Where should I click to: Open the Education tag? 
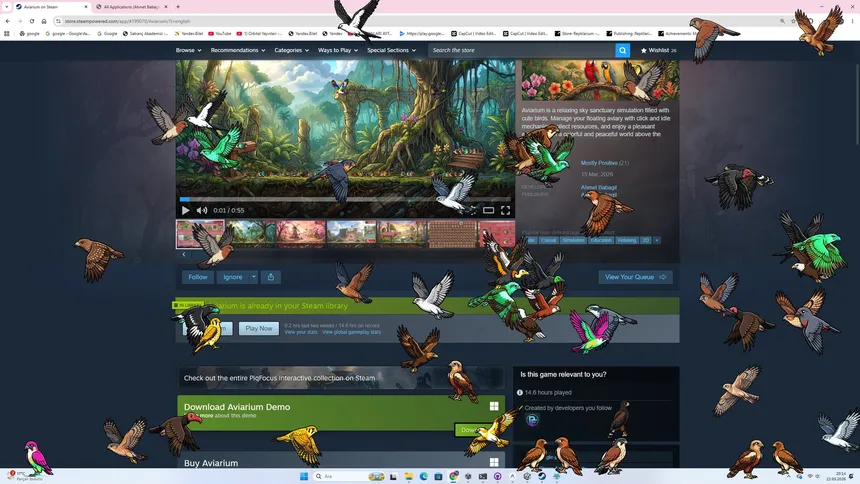click(x=601, y=240)
